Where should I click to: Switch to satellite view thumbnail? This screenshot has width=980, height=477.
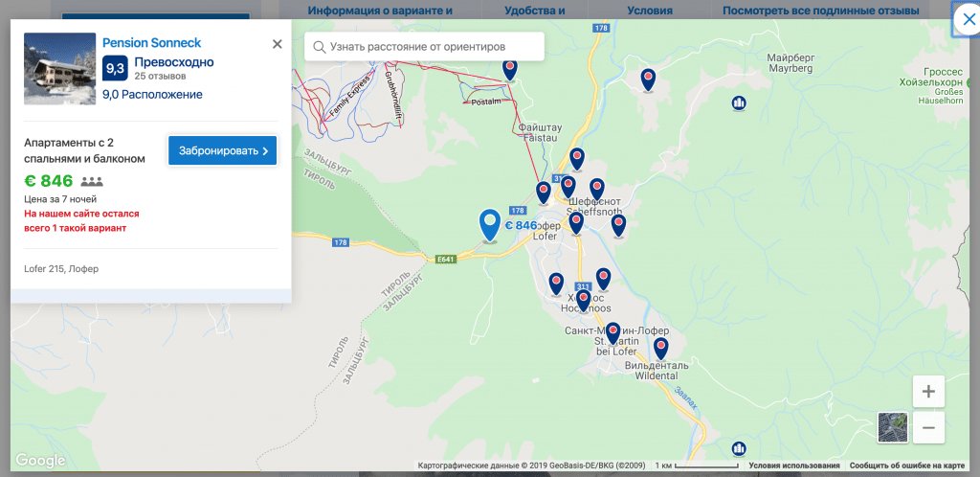(893, 427)
